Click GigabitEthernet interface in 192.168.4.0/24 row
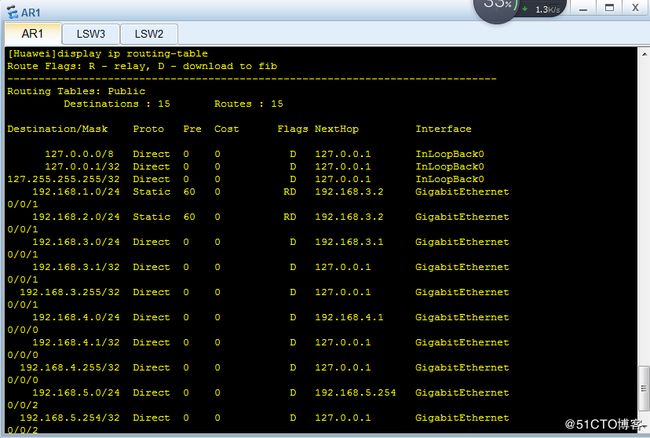Image resolution: width=650 pixels, height=438 pixels. 462,317
